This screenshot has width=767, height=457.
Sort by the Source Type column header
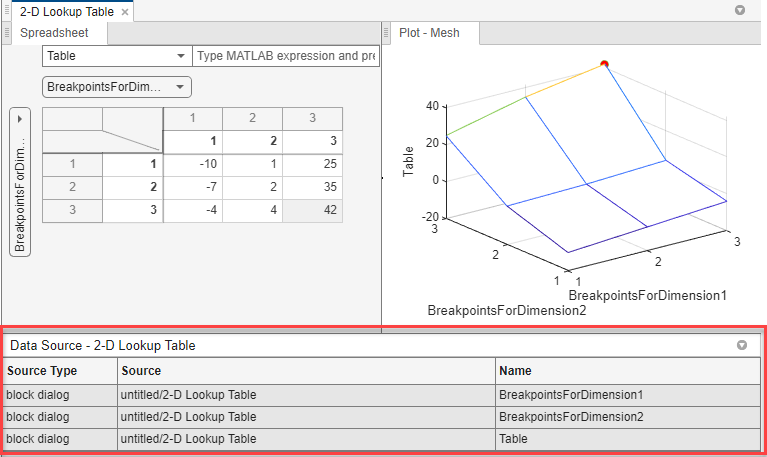point(58,370)
